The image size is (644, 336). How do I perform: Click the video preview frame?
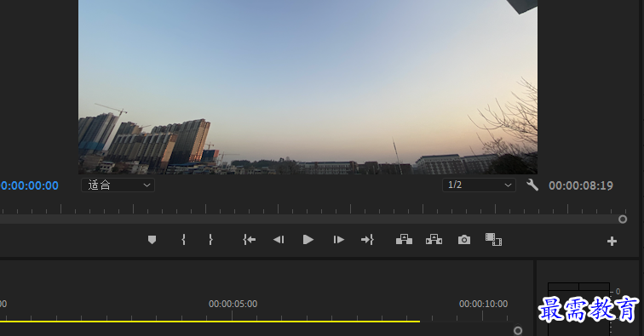308,87
